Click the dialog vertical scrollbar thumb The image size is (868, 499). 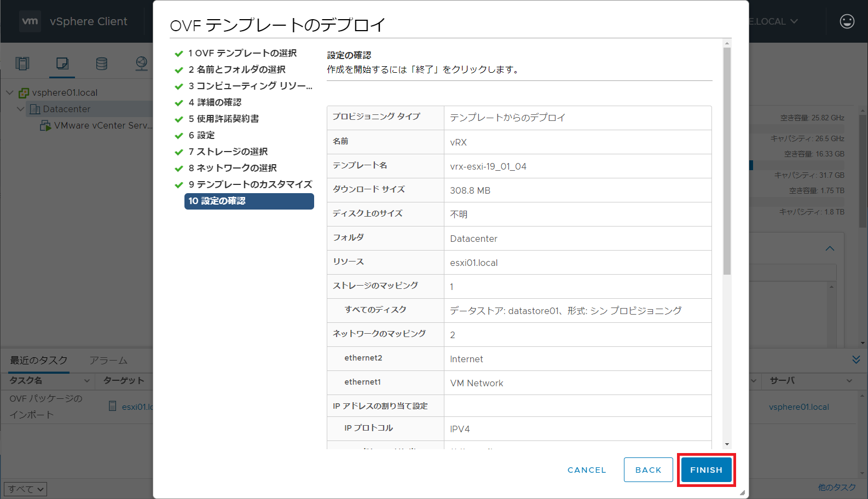tap(727, 161)
